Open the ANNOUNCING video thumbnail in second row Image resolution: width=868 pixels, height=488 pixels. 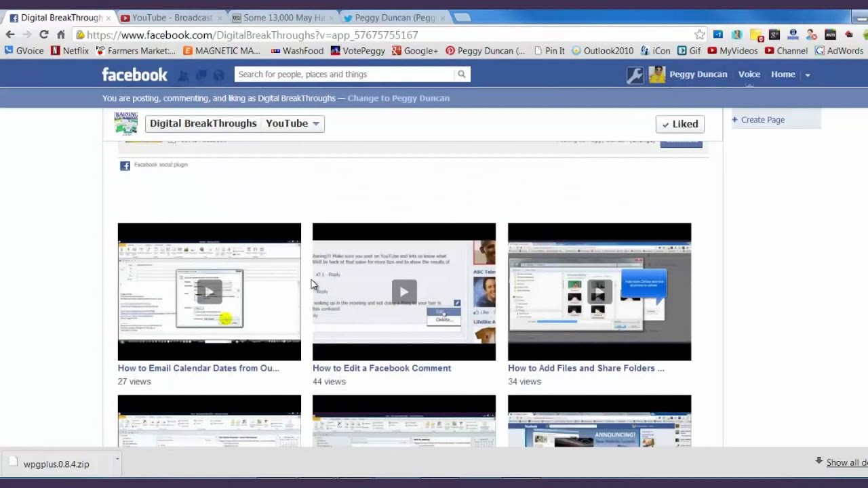[x=599, y=421]
